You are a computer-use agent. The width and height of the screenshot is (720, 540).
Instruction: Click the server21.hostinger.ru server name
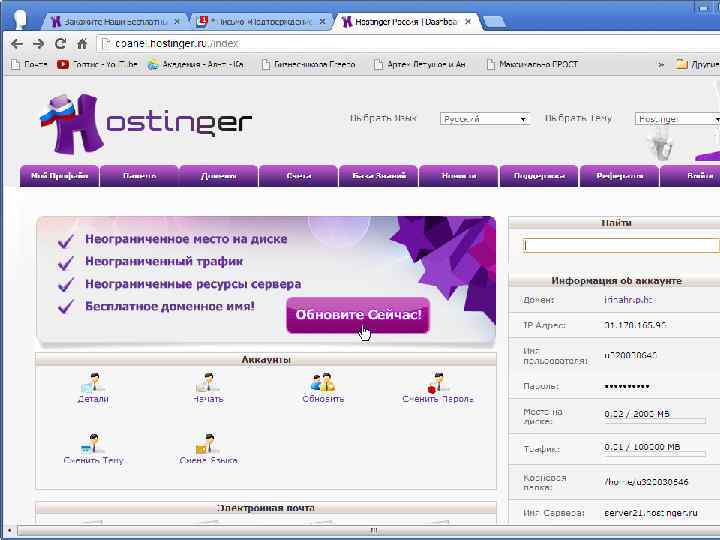point(651,513)
